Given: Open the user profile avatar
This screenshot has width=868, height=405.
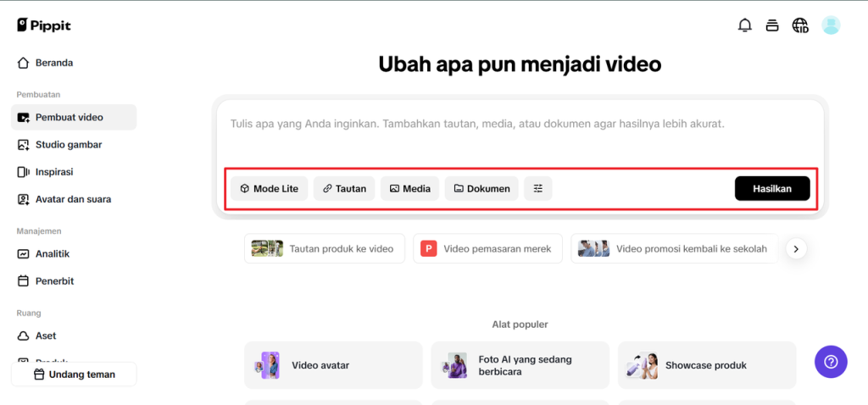Looking at the screenshot, I should (831, 25).
